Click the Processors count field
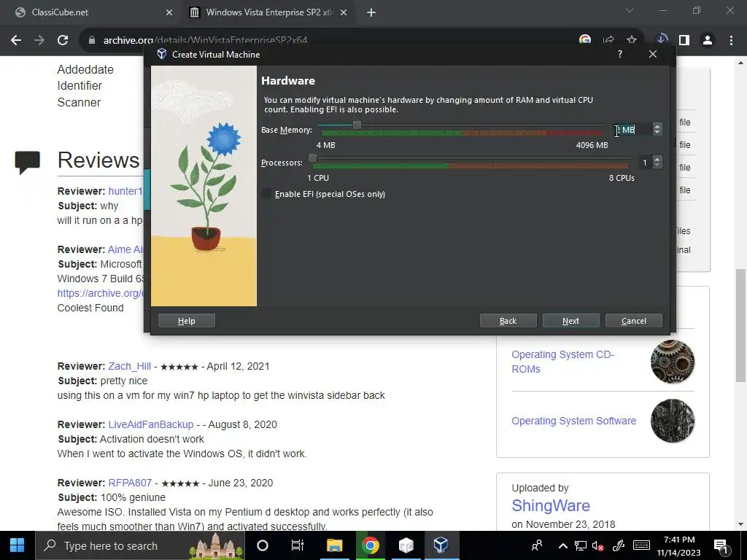Image resolution: width=747 pixels, height=560 pixels. [x=645, y=163]
